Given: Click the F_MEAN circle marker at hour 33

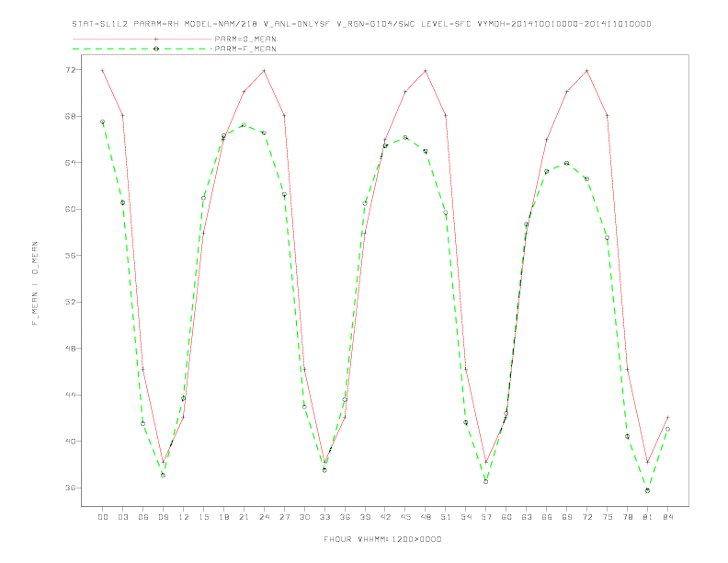Looking at the screenshot, I should pyautogui.click(x=324, y=470).
